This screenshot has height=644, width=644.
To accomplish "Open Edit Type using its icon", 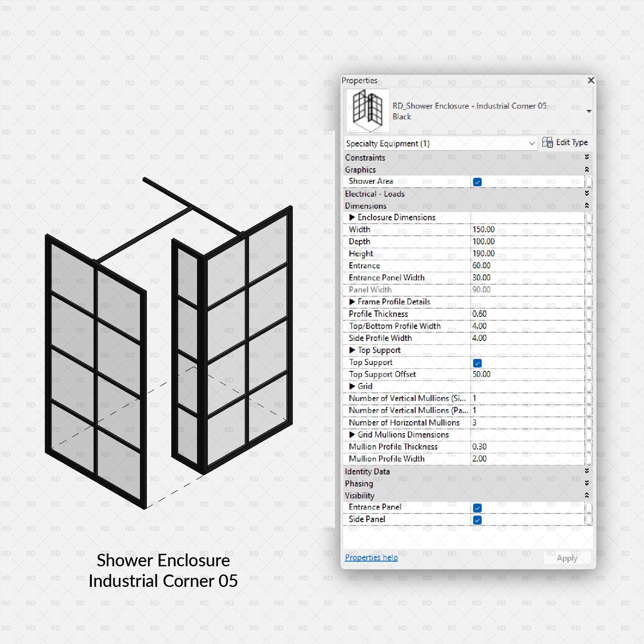I will point(548,142).
